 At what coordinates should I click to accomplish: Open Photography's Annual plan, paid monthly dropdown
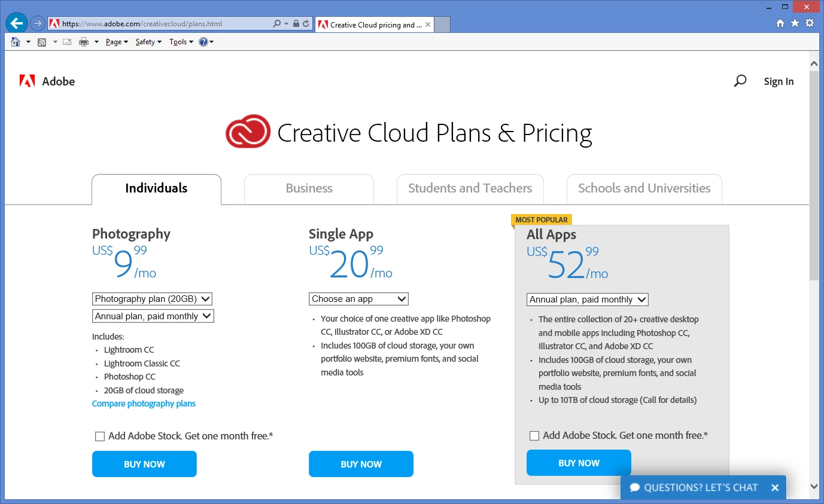tap(153, 316)
